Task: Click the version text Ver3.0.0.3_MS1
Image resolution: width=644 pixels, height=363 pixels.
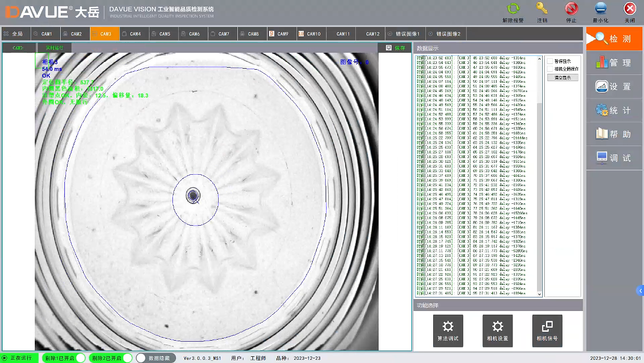Action: [x=203, y=358]
